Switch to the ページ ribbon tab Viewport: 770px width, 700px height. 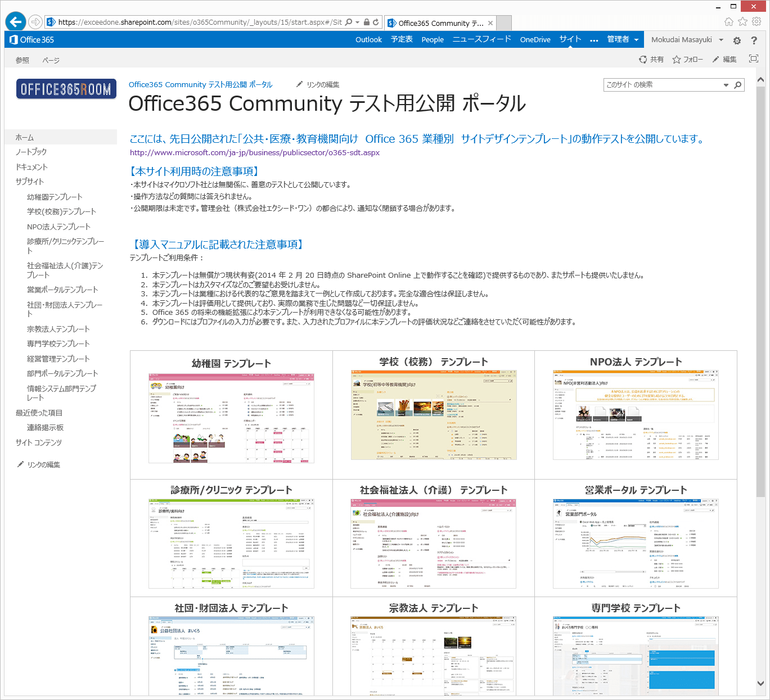coord(51,60)
